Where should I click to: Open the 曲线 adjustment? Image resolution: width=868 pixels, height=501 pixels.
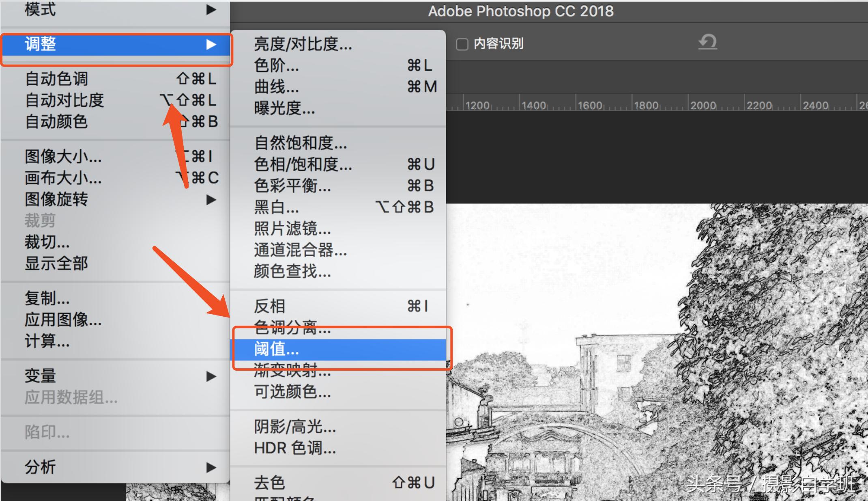point(276,87)
